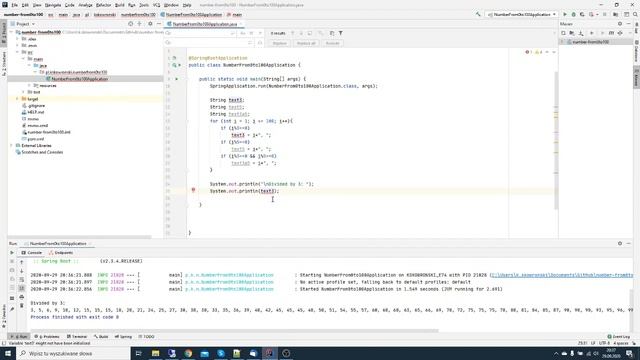Open the Build menu
This screenshot has width=640, height=360.
click(120, 5)
